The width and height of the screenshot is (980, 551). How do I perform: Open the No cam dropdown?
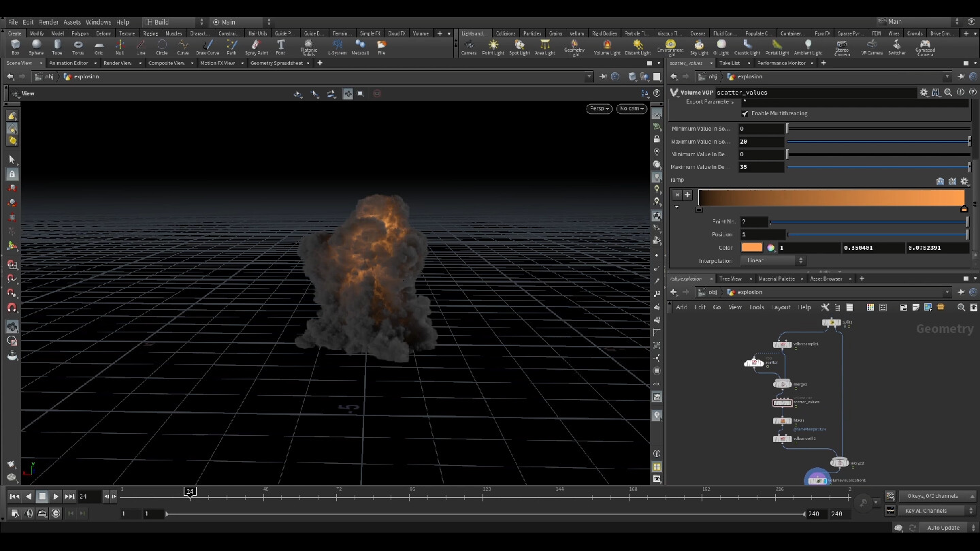click(631, 108)
